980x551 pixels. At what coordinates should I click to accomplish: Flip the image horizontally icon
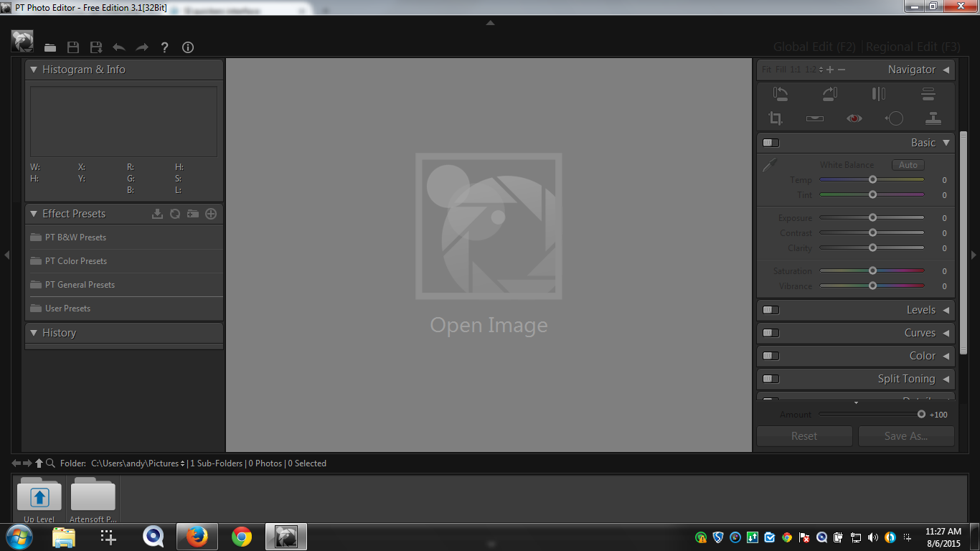[878, 93]
